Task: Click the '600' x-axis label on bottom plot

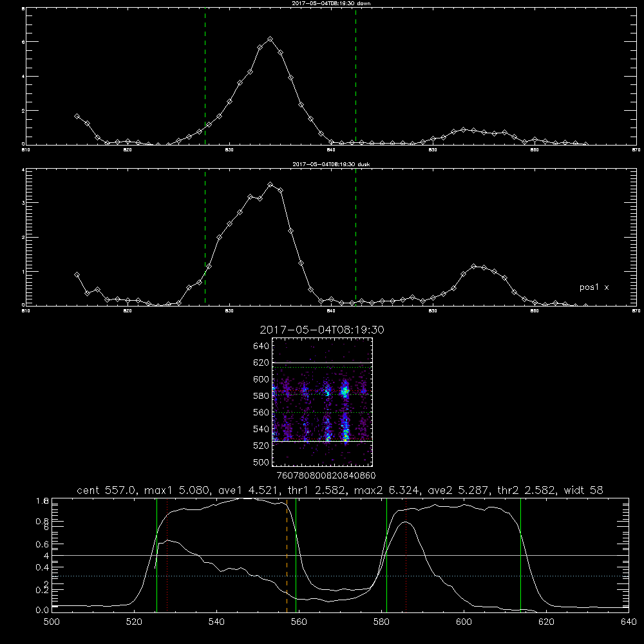Action: coord(464,622)
